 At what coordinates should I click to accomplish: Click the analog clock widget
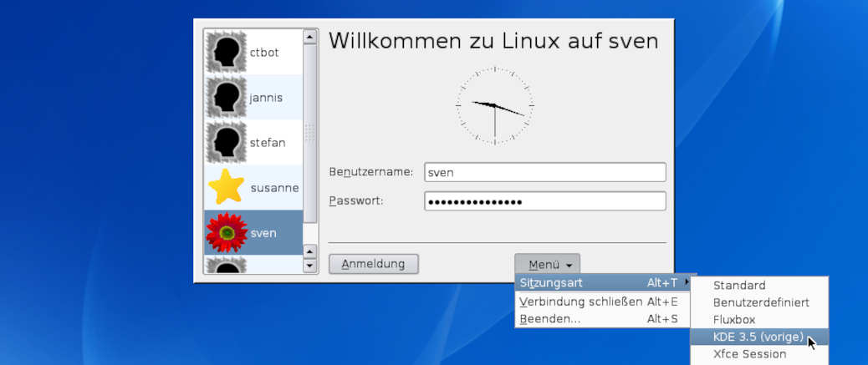point(494,105)
